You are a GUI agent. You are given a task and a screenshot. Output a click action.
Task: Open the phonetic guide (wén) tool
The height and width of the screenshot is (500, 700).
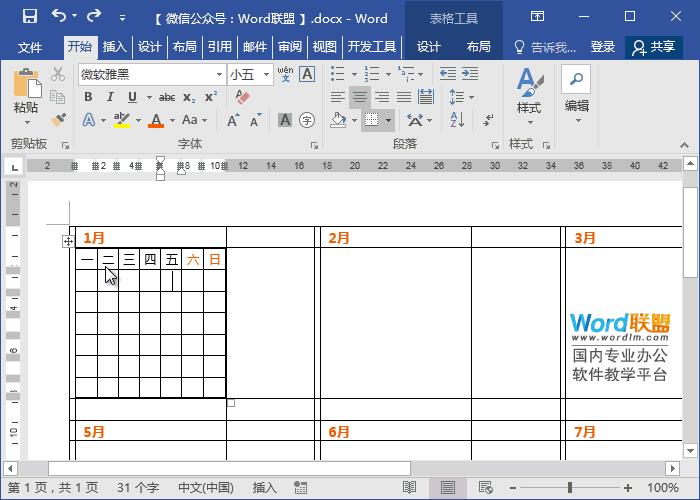click(285, 74)
